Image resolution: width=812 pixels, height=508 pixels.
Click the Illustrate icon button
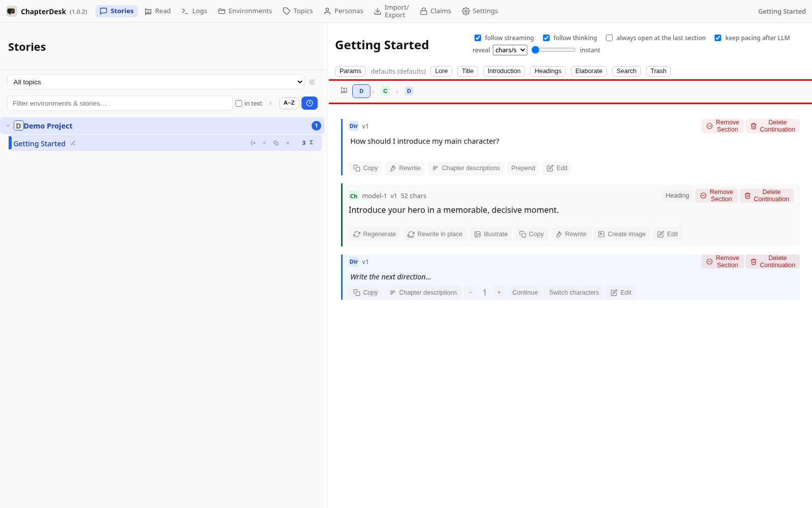click(x=491, y=234)
